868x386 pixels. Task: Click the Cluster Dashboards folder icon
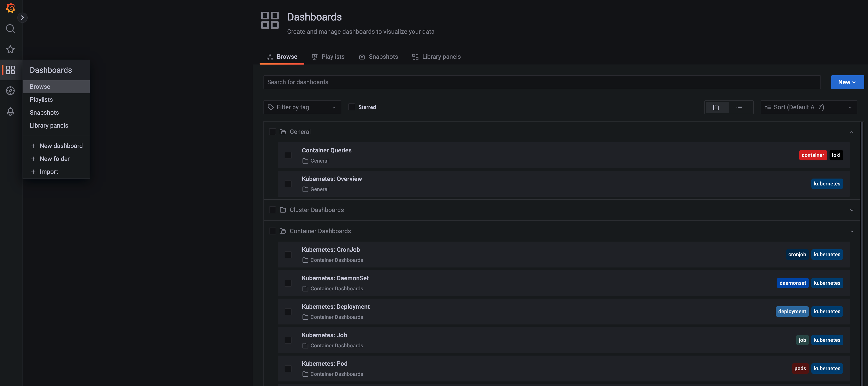coord(283,210)
